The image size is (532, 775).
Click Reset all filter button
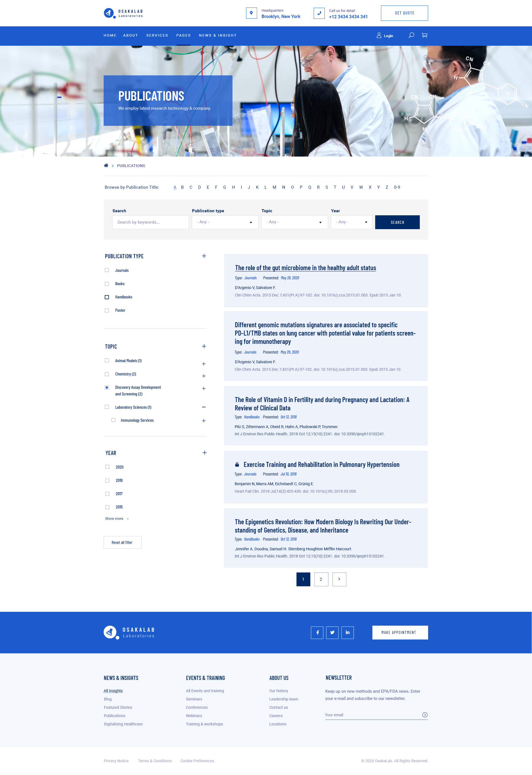pyautogui.click(x=122, y=542)
